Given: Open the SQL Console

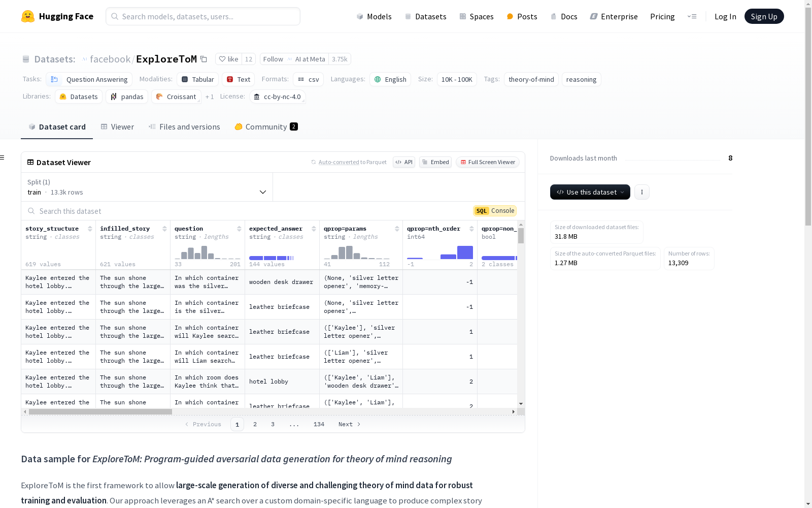Looking at the screenshot, I should [x=495, y=211].
